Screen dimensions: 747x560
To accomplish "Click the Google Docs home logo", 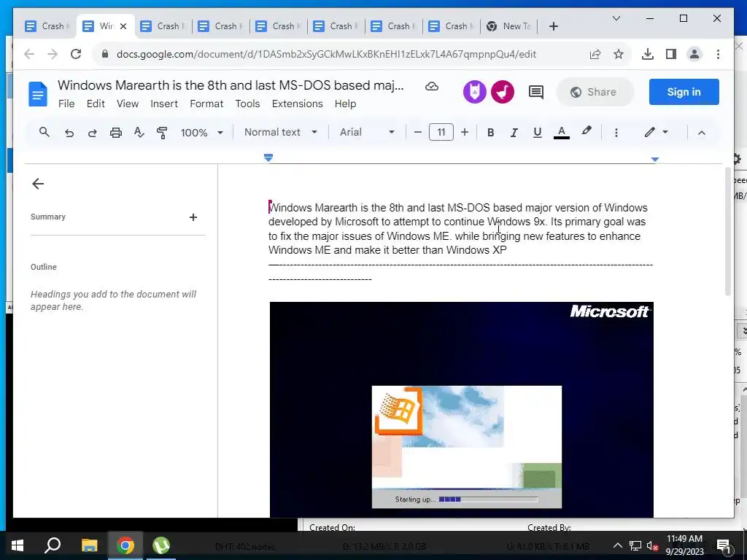I will pos(38,94).
